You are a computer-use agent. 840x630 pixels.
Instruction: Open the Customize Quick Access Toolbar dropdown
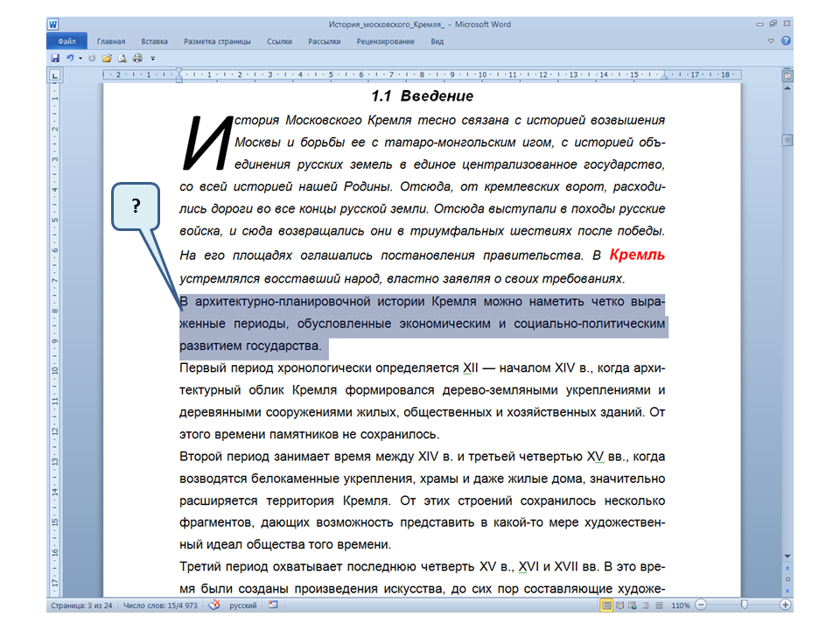coord(152,58)
